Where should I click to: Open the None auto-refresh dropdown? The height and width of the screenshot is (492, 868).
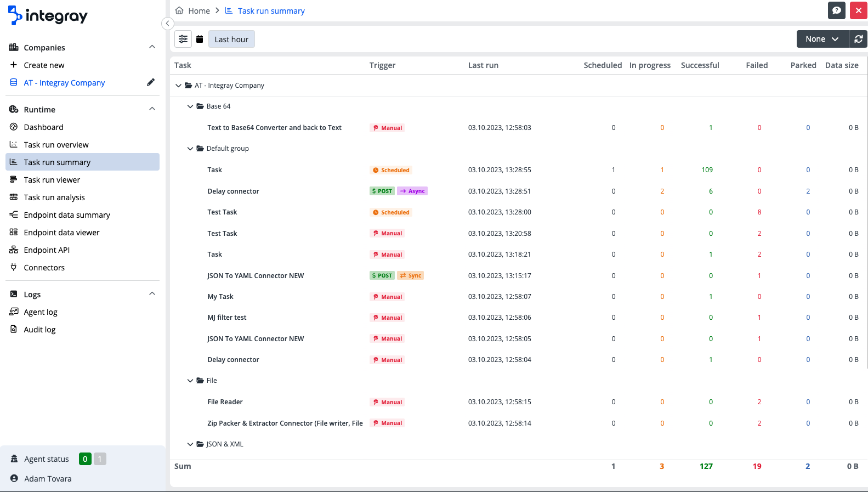[822, 39]
